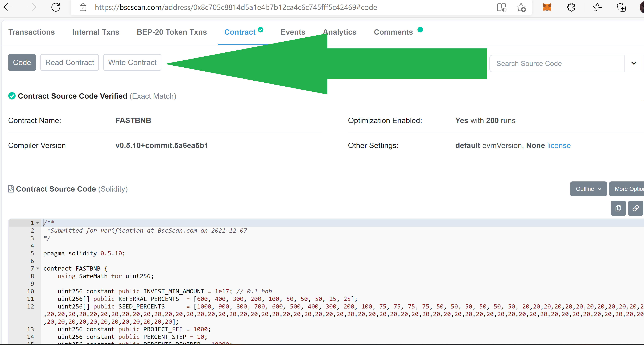Expand the Search Source Code dropdown arrow
The width and height of the screenshot is (644, 345).
634,63
